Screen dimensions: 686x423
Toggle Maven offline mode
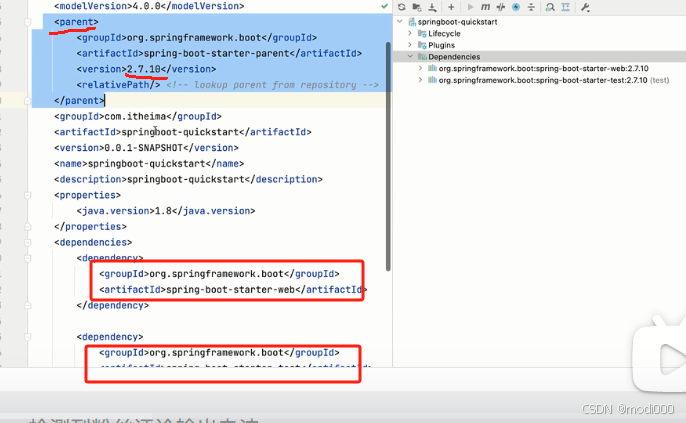click(501, 7)
